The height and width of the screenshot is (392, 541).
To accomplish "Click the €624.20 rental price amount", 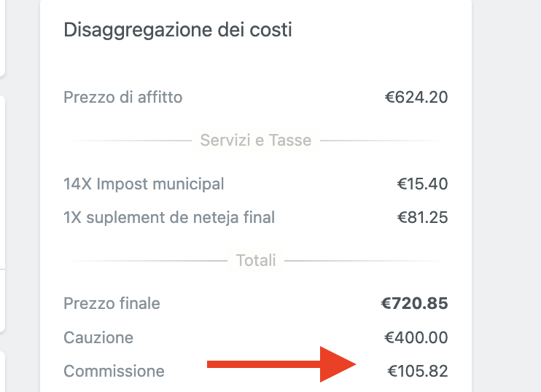I will [x=416, y=97].
